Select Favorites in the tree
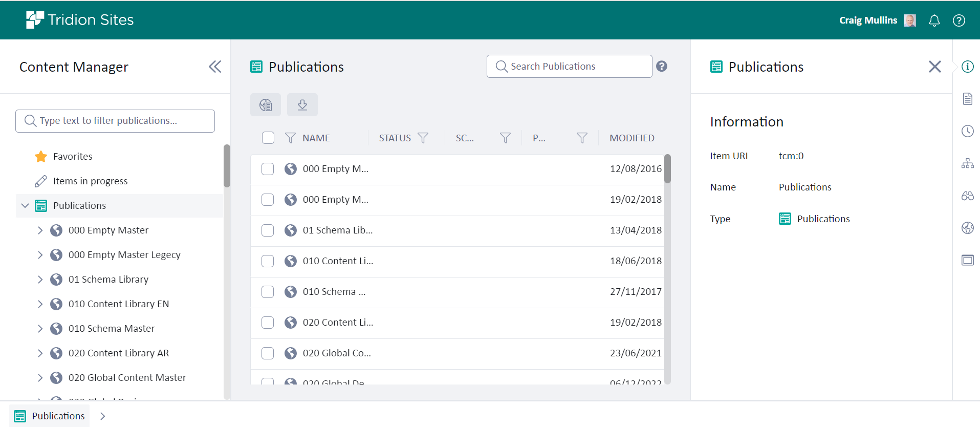The height and width of the screenshot is (427, 980). [73, 156]
